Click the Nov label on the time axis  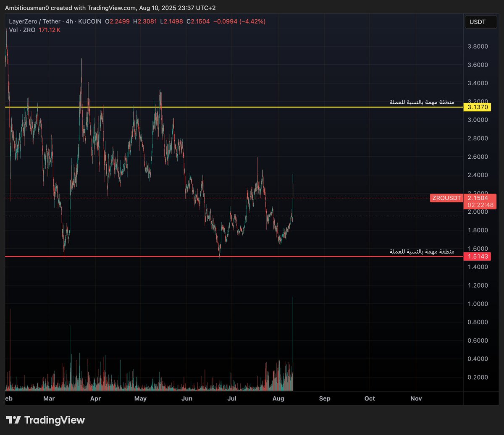click(416, 398)
